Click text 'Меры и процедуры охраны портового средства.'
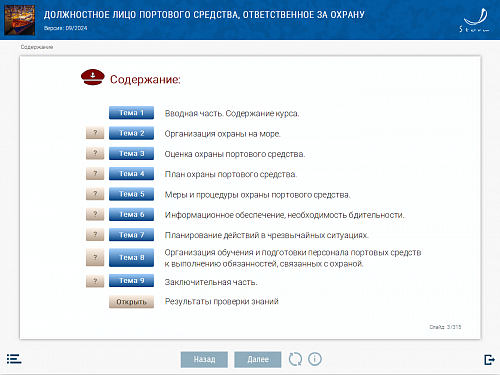 pos(257,195)
